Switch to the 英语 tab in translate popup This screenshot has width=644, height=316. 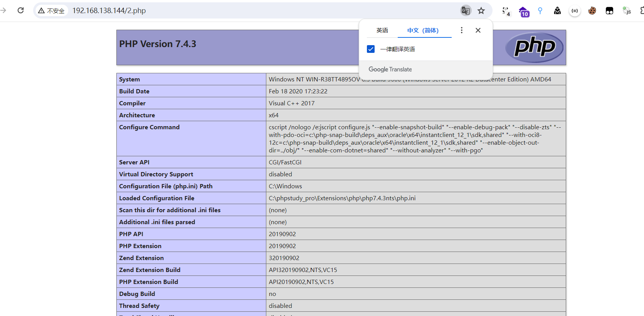(382, 30)
